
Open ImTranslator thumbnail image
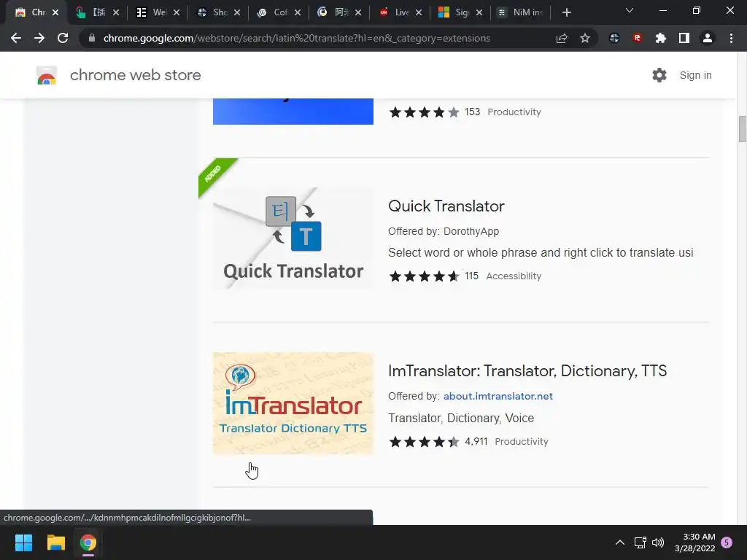click(x=293, y=402)
